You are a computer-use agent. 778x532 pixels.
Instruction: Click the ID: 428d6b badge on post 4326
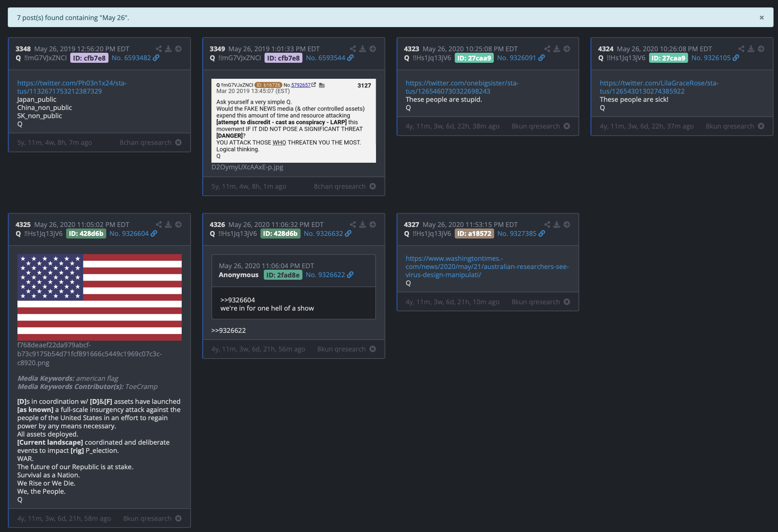(281, 234)
